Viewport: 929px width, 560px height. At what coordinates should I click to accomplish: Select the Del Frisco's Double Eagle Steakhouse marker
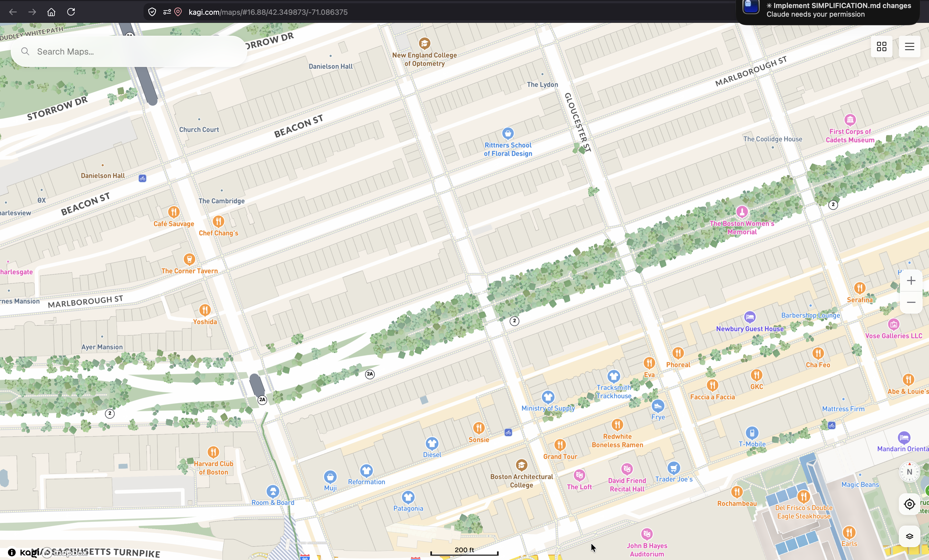803,496
